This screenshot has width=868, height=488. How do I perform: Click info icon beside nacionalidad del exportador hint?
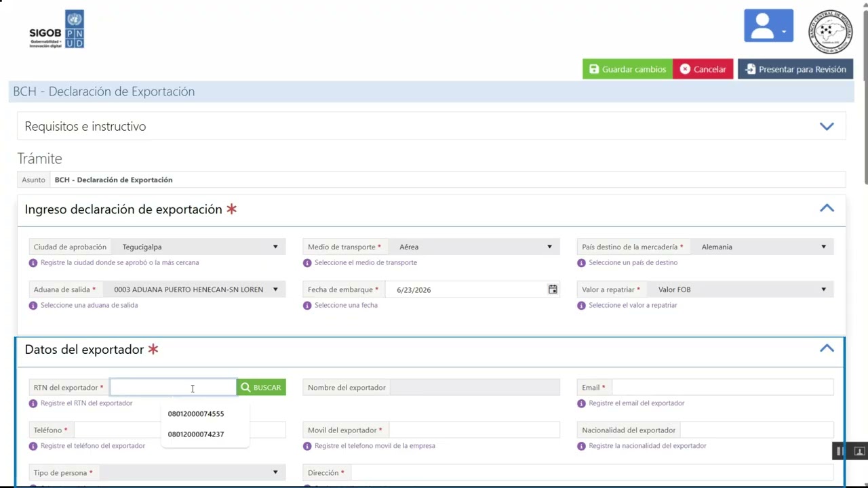(x=581, y=446)
